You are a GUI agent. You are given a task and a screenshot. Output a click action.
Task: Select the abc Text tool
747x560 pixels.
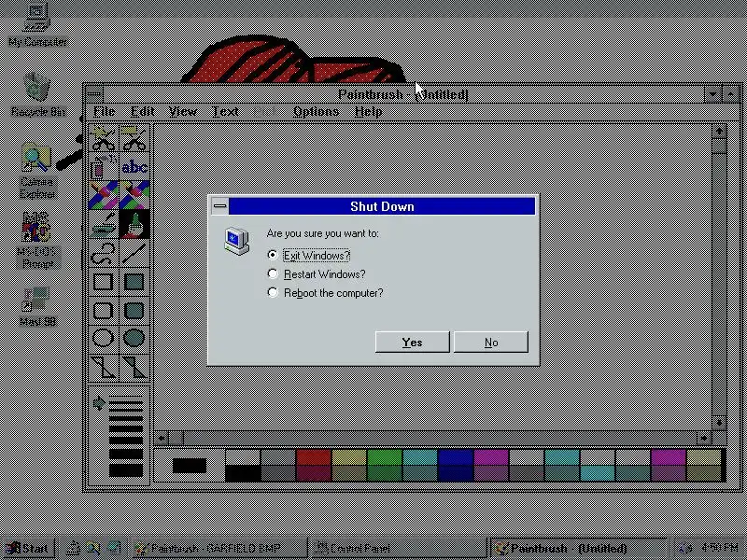point(134,166)
